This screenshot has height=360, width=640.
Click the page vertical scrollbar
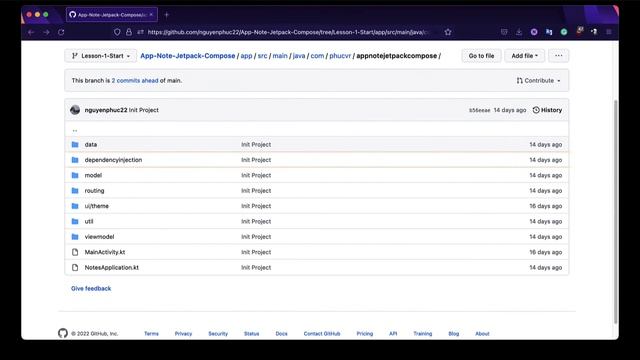tap(616, 211)
